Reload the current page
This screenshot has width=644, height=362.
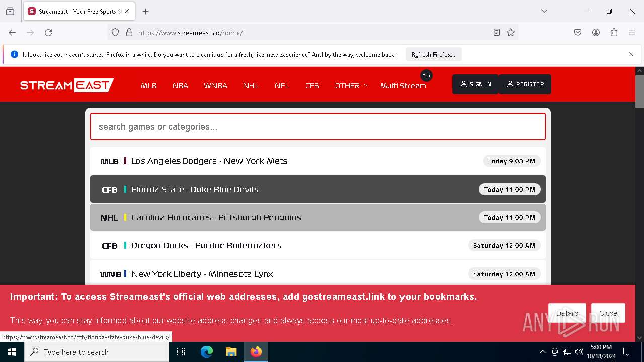point(48,33)
